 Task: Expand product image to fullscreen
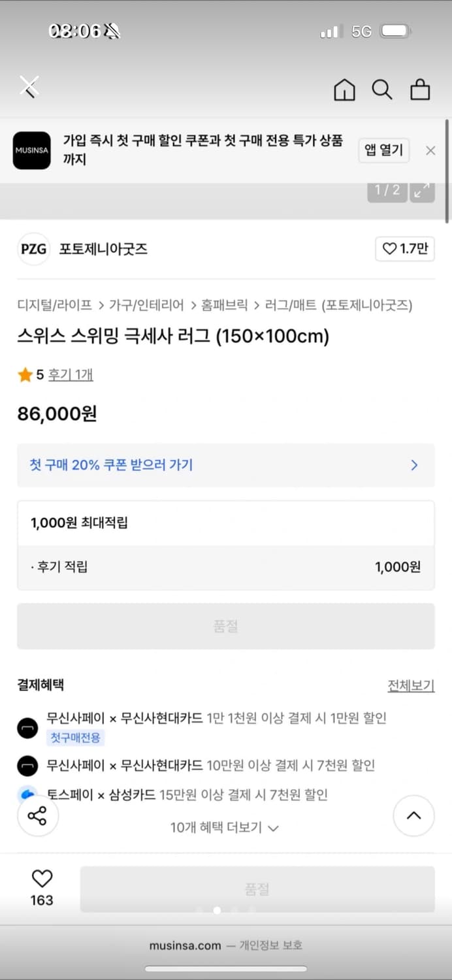[x=422, y=190]
